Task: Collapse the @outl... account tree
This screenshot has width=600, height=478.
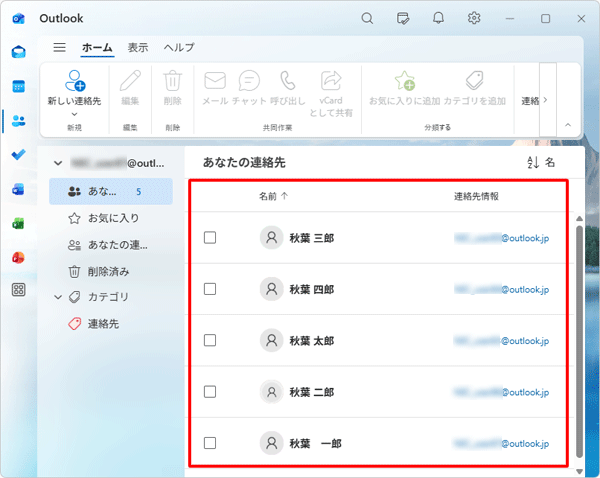Action: pos(58,163)
